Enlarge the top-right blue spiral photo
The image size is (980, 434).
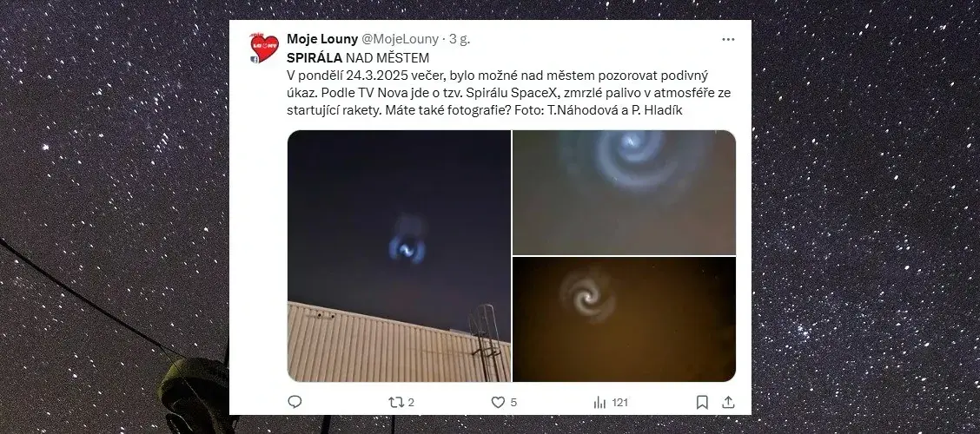click(x=625, y=193)
